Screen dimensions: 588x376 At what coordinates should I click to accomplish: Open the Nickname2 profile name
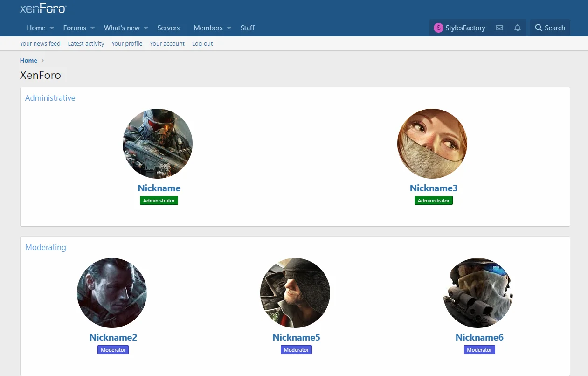(x=113, y=337)
